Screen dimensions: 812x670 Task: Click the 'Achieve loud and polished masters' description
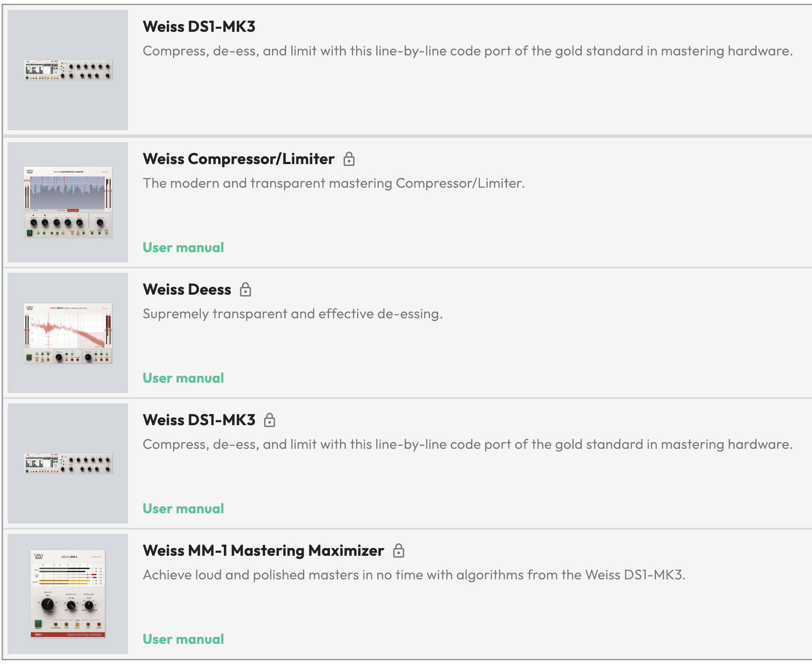point(414,575)
